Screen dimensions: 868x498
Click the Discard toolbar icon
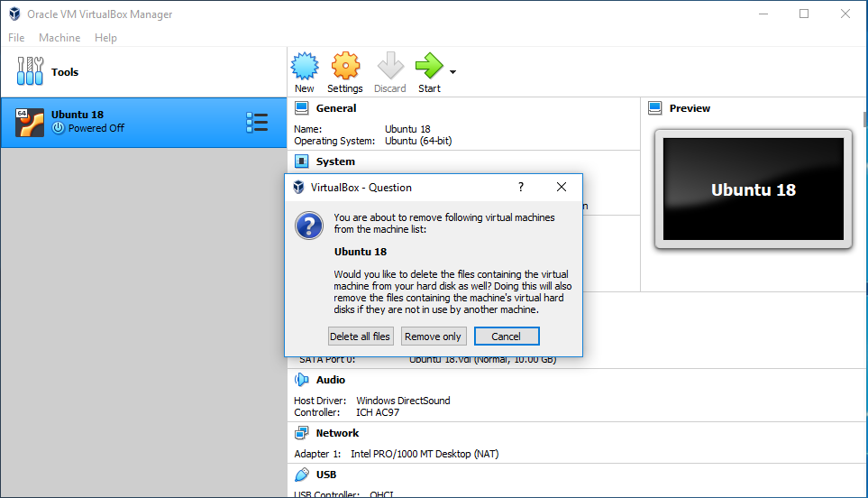point(390,66)
